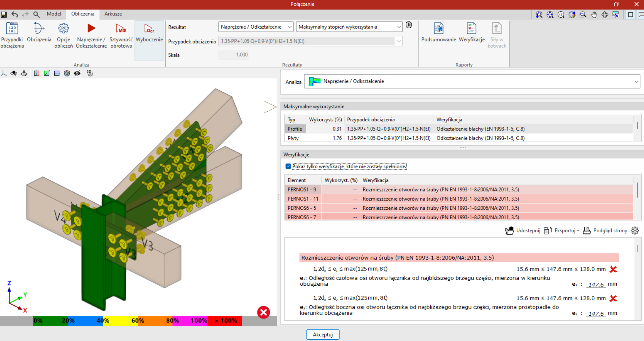The image size is (644, 341).
Task: Click the Akceptuj button
Action: 323,334
